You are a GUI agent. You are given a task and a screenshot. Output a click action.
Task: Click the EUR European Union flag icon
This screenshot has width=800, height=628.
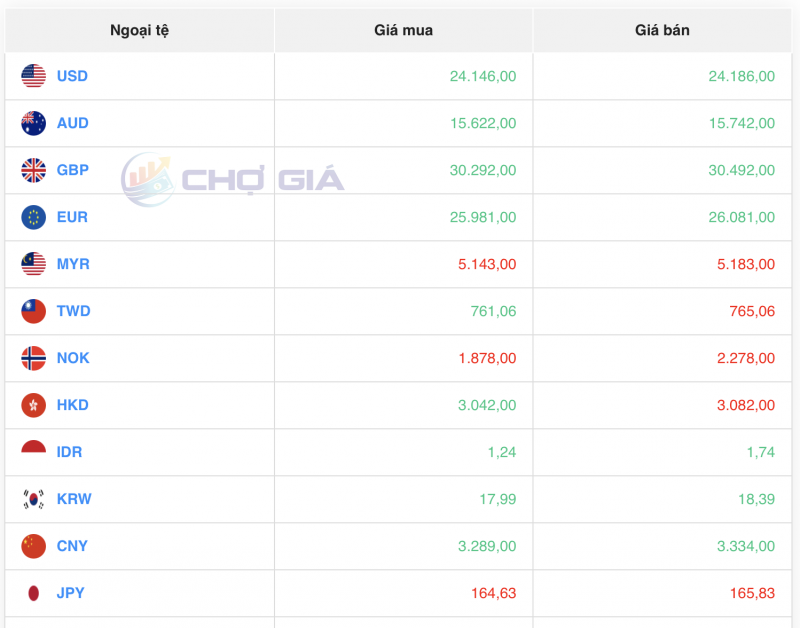pos(31,217)
